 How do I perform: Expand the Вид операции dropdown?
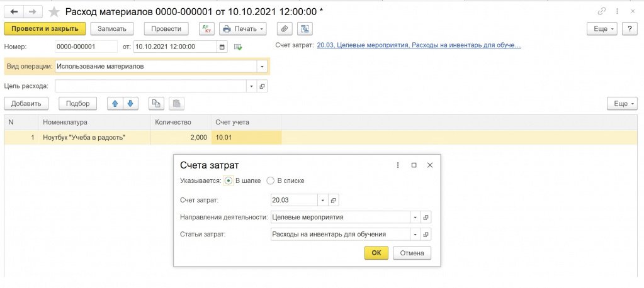262,66
